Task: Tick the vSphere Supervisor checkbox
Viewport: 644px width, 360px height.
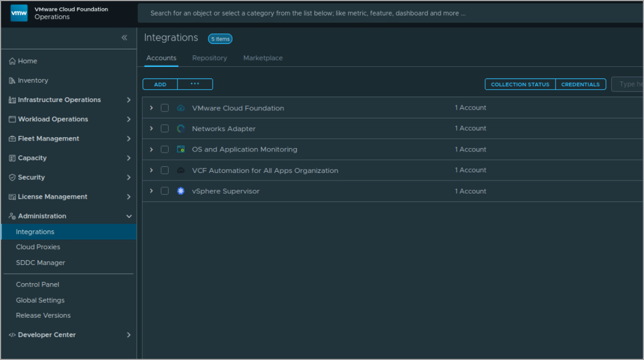Action: point(165,191)
